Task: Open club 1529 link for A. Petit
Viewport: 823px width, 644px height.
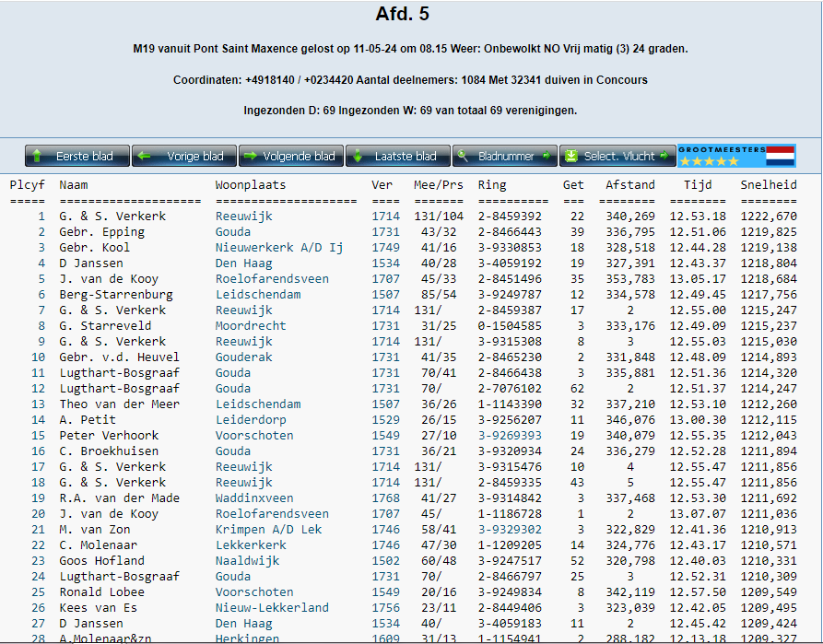Action: coord(385,420)
